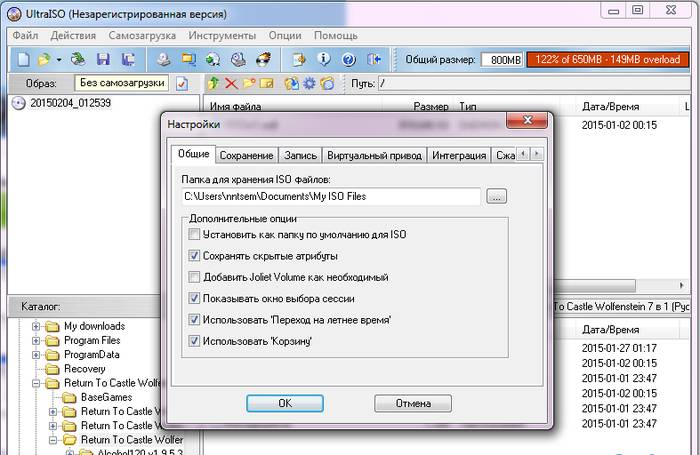Open the Опции menu
The width and height of the screenshot is (700, 455).
pos(285,36)
